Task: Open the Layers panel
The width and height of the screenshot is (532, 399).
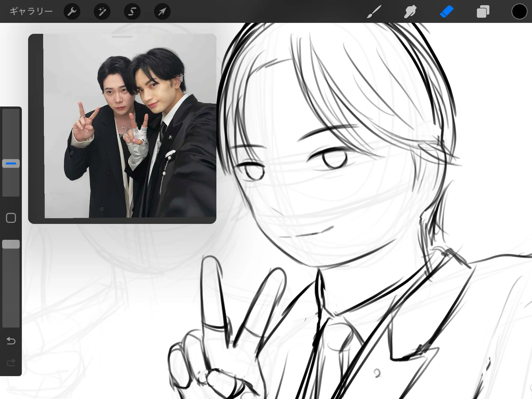Action: click(x=483, y=11)
